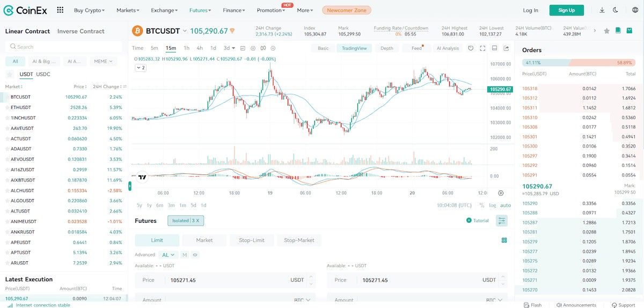Select ETHUSDT in the market list
Image resolution: width=644 pixels, height=308 pixels.
[64, 107]
